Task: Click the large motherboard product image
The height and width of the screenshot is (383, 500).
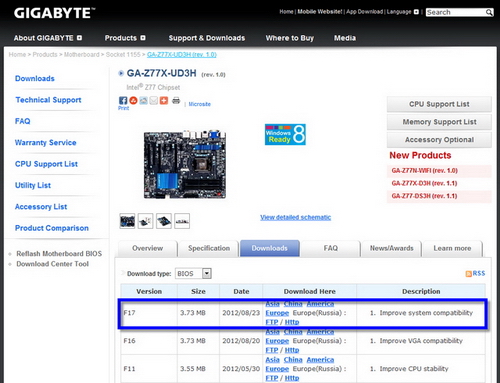Action: (x=185, y=164)
